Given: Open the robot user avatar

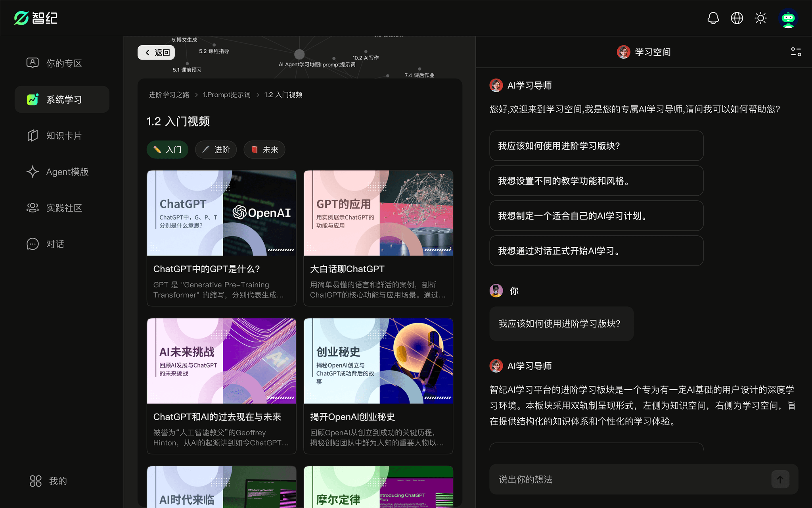Looking at the screenshot, I should [x=788, y=18].
